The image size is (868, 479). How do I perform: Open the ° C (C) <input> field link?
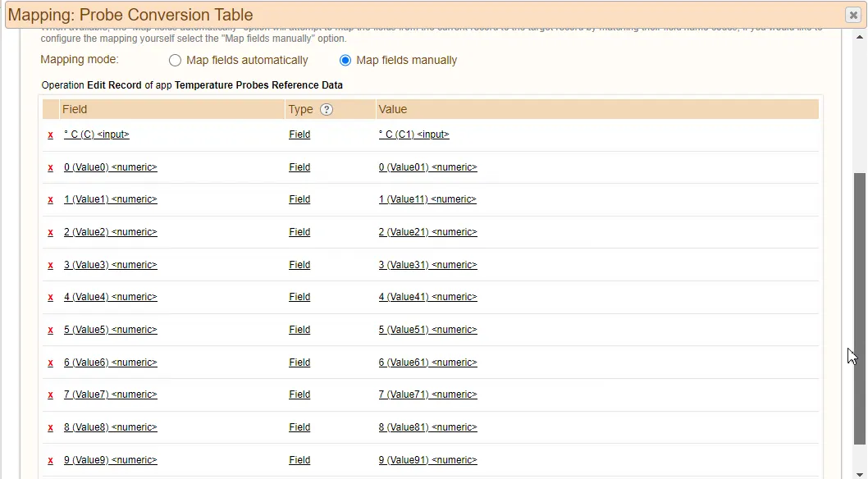pyautogui.click(x=97, y=135)
